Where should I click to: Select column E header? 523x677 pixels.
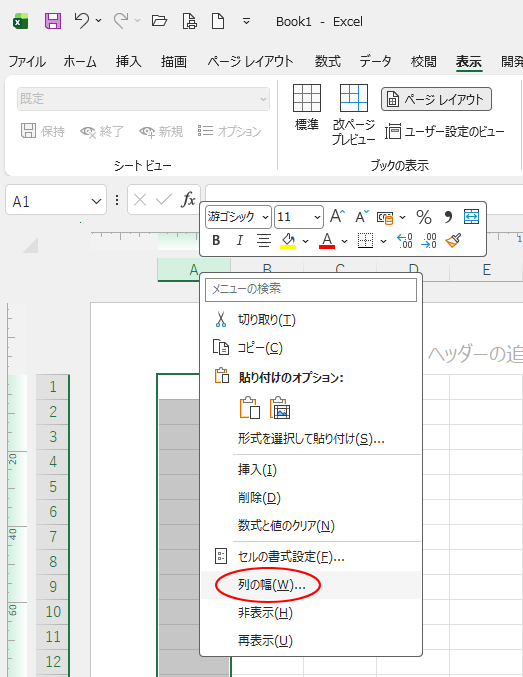click(x=486, y=269)
